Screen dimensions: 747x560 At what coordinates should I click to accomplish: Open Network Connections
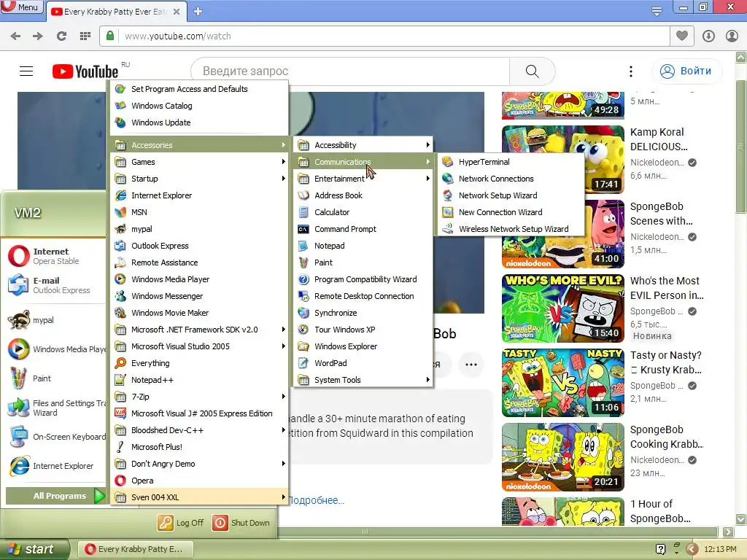(x=510, y=179)
